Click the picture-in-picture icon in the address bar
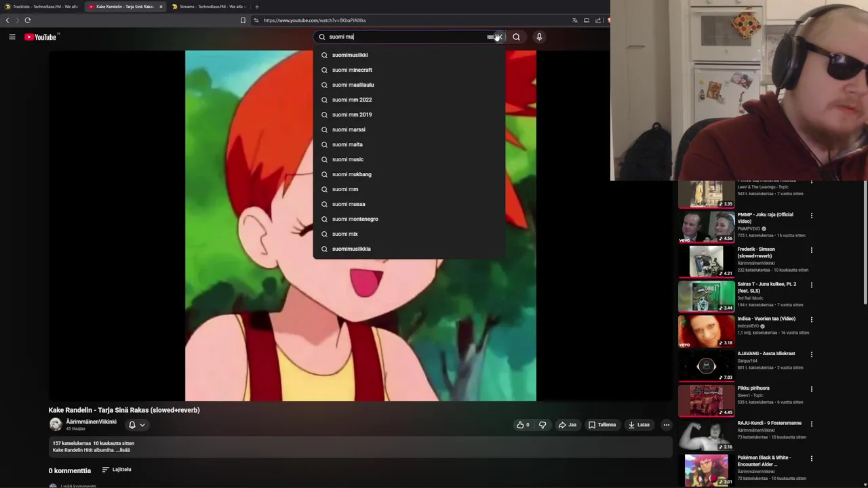Image resolution: width=868 pixels, height=488 pixels. [587, 20]
